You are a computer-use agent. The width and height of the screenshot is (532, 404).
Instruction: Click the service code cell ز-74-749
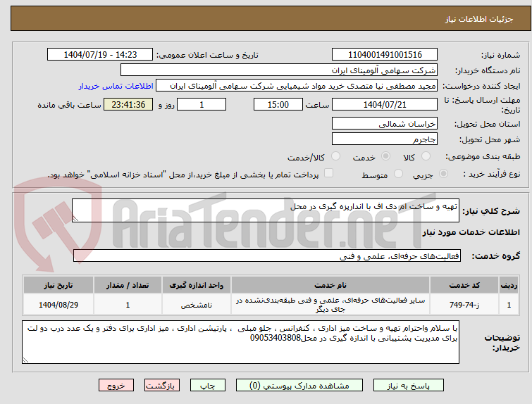tap(464, 305)
